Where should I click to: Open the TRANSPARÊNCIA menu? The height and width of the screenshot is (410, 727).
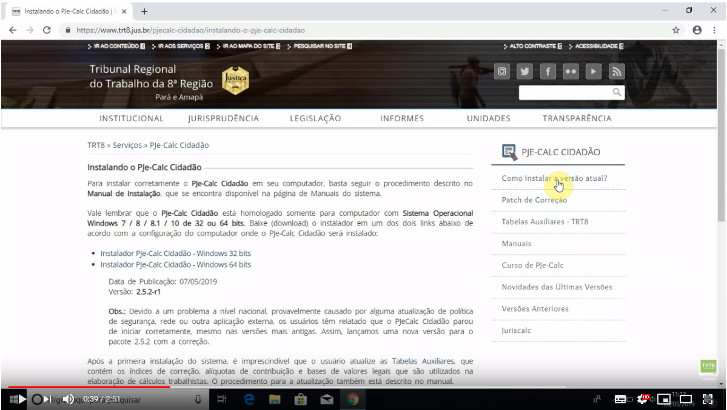click(x=577, y=118)
